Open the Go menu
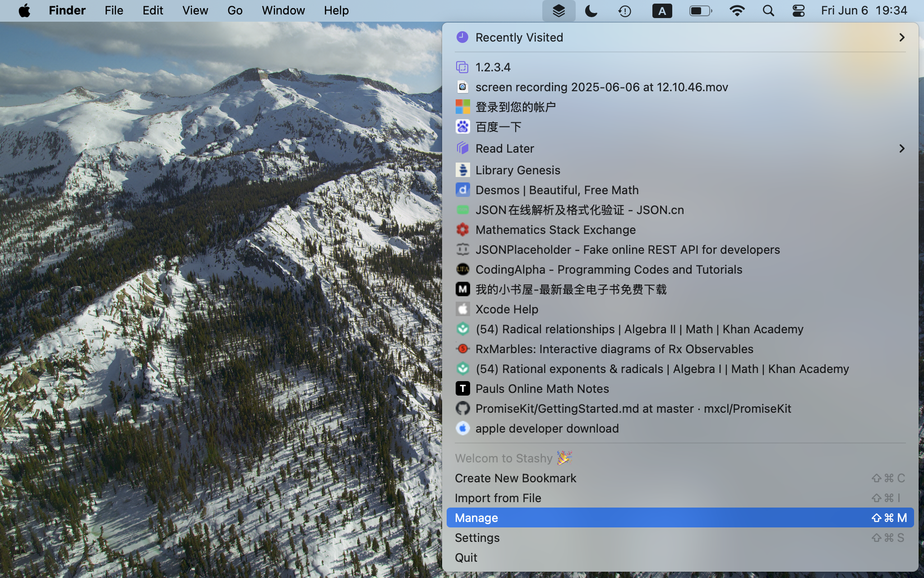 (235, 10)
